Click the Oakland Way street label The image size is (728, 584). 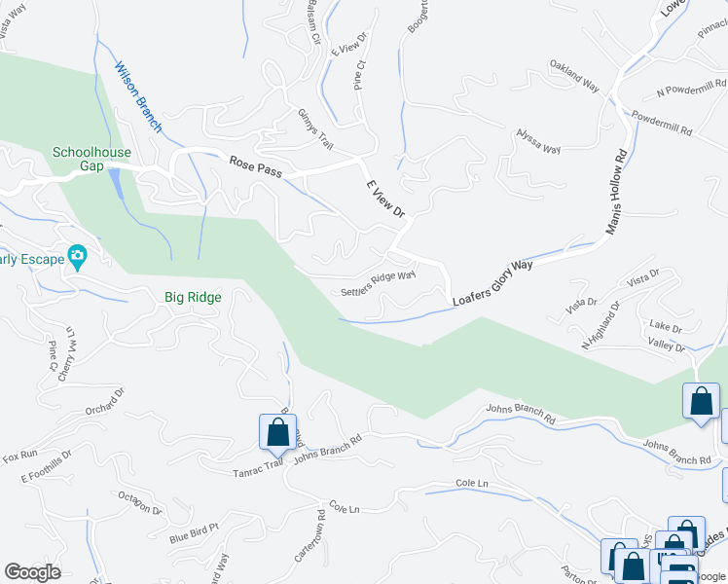pos(574,76)
